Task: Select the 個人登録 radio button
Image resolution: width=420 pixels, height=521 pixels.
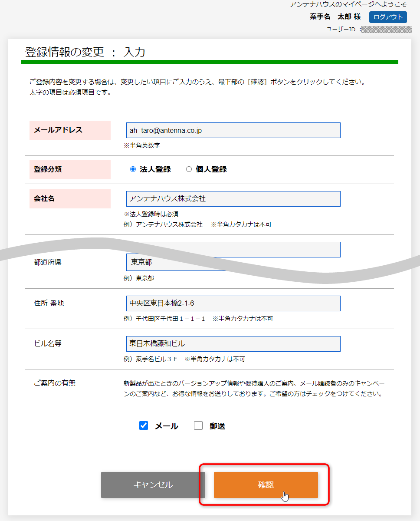Action: (189, 169)
